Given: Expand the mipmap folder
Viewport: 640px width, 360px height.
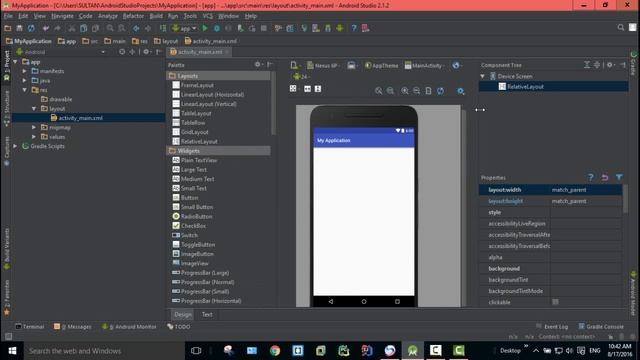Looking at the screenshot, I should click(34, 127).
